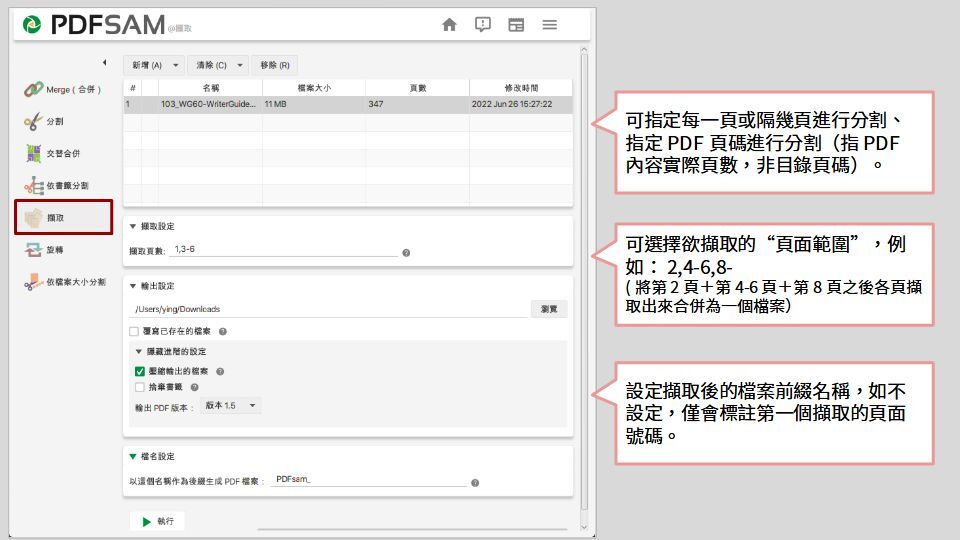Uncheck 壓縮輸出的檔案 checkbox
960x540 pixels.
[140, 371]
